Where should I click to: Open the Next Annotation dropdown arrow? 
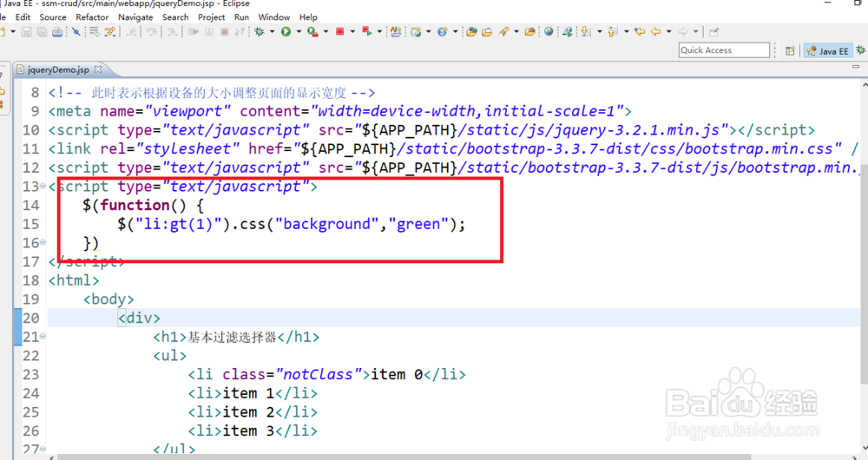tap(600, 32)
